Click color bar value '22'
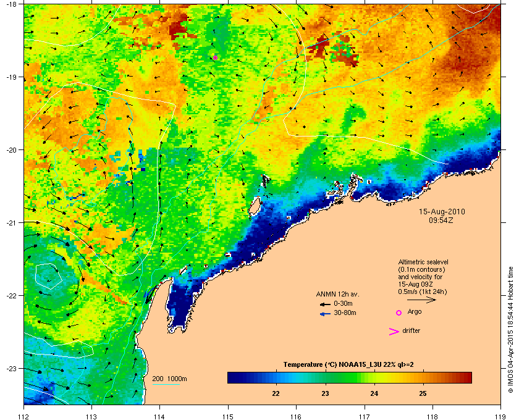The image size is (519, 420). [x=276, y=394]
